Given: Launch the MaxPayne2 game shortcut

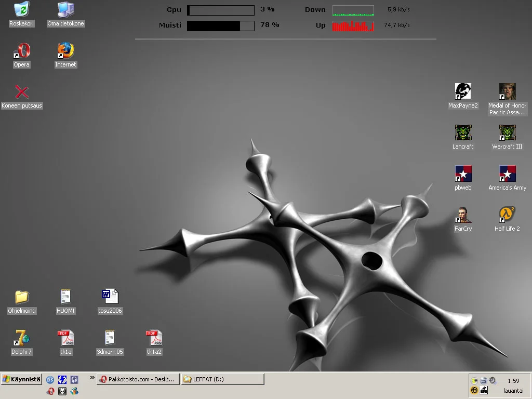Looking at the screenshot, I should [x=463, y=92].
